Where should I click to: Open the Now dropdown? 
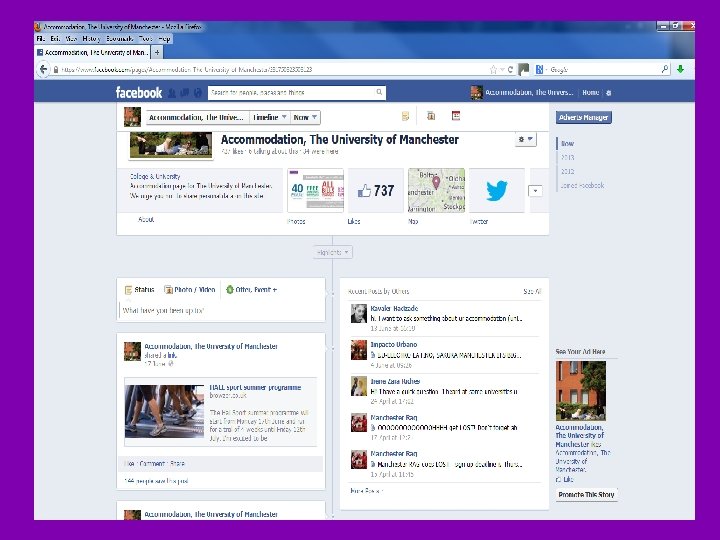[305, 118]
